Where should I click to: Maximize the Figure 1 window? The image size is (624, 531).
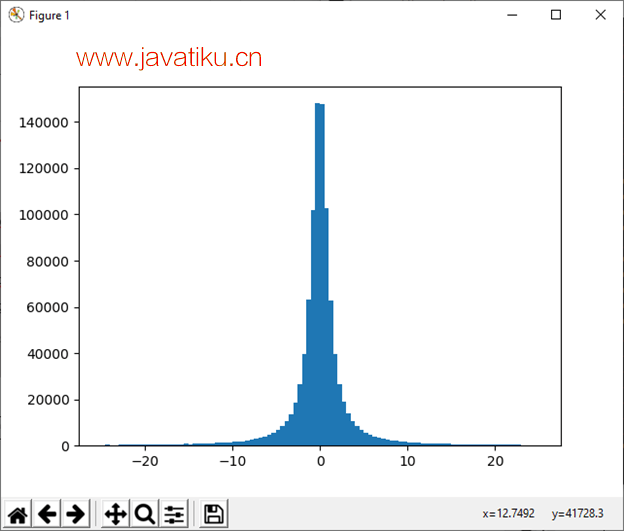point(556,15)
